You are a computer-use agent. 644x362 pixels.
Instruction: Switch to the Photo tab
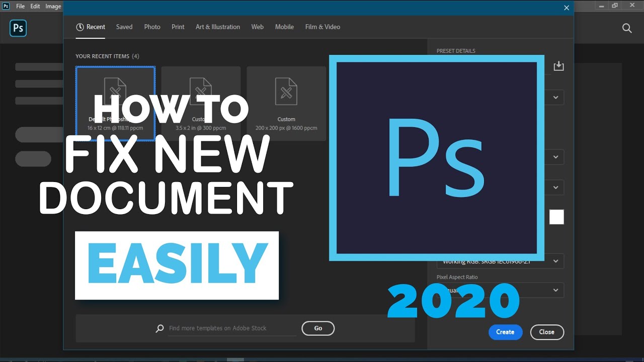[152, 27]
